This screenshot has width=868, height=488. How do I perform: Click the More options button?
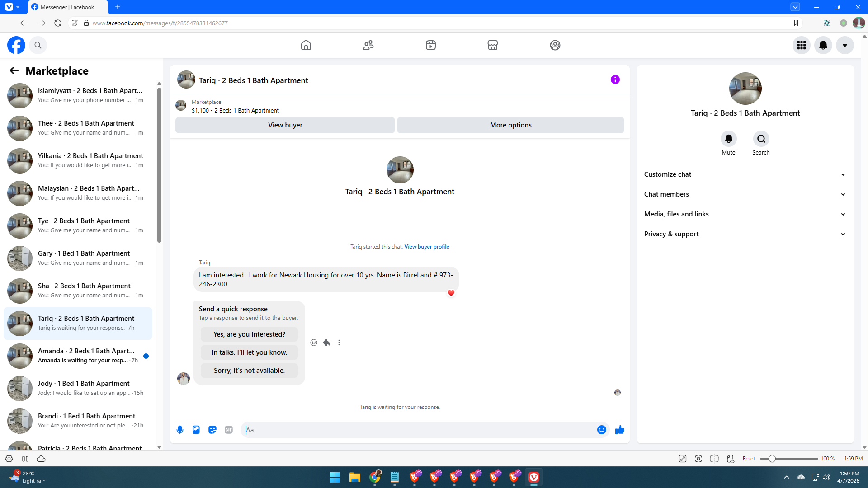pos(511,125)
